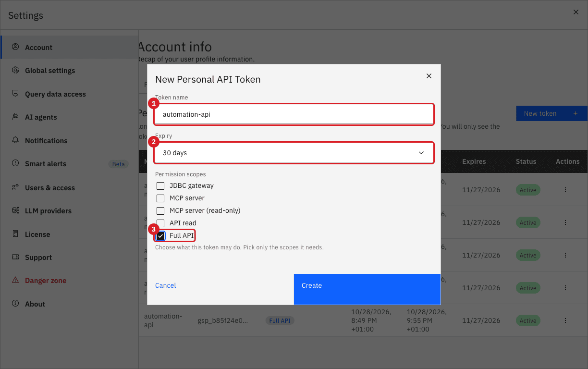Click the Create button
The image size is (588, 369).
(367, 289)
